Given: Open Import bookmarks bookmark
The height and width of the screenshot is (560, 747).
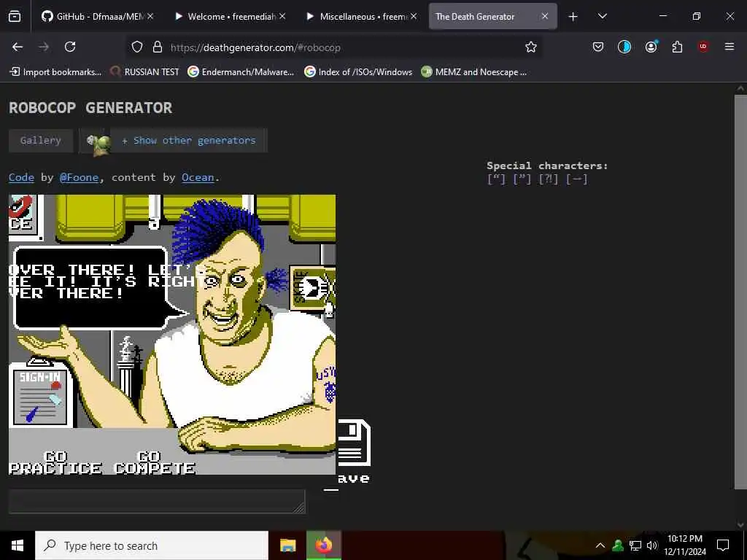Looking at the screenshot, I should click(55, 72).
